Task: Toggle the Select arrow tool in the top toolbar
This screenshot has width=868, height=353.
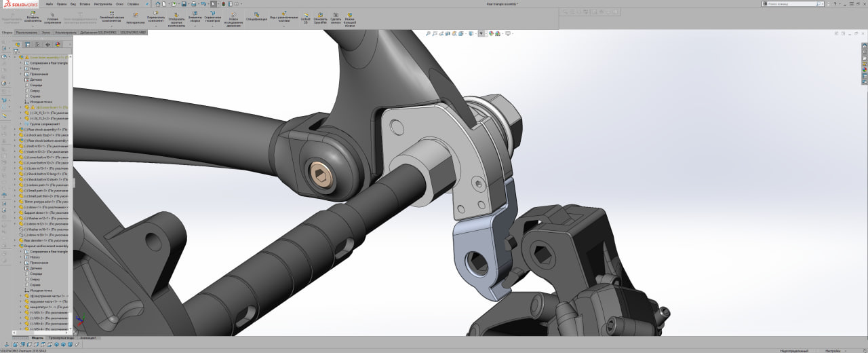Action: pos(213,4)
